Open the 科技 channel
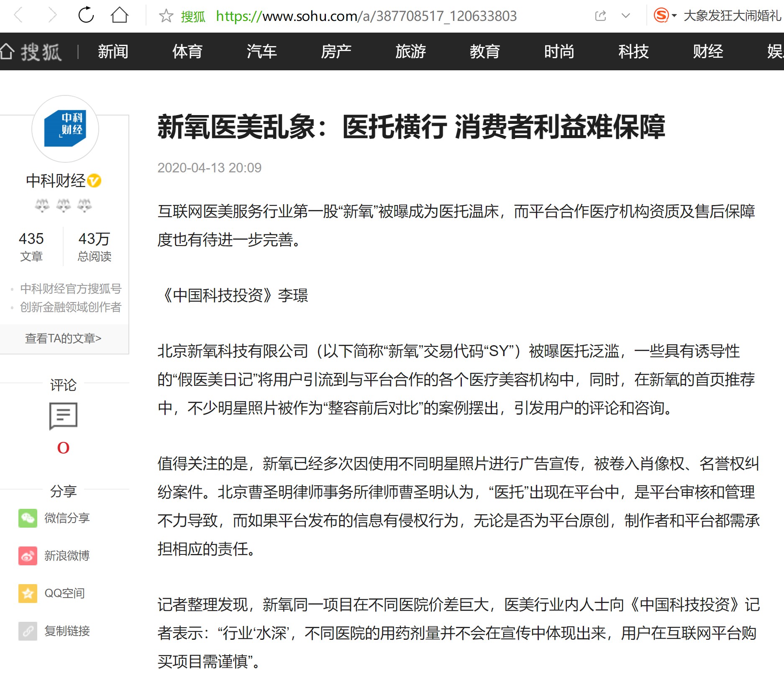Screen dimensions: 784x690 click(x=633, y=51)
